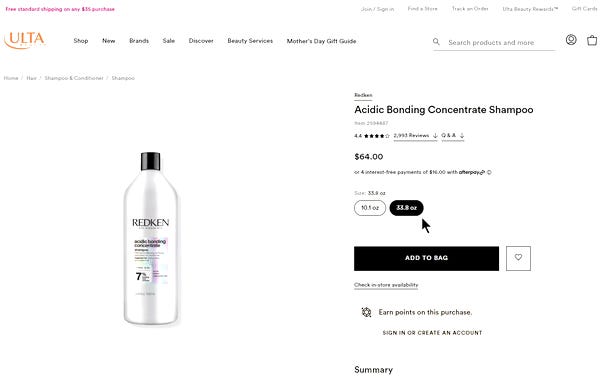
Task: Click the rewards points badge icon
Action: click(366, 312)
